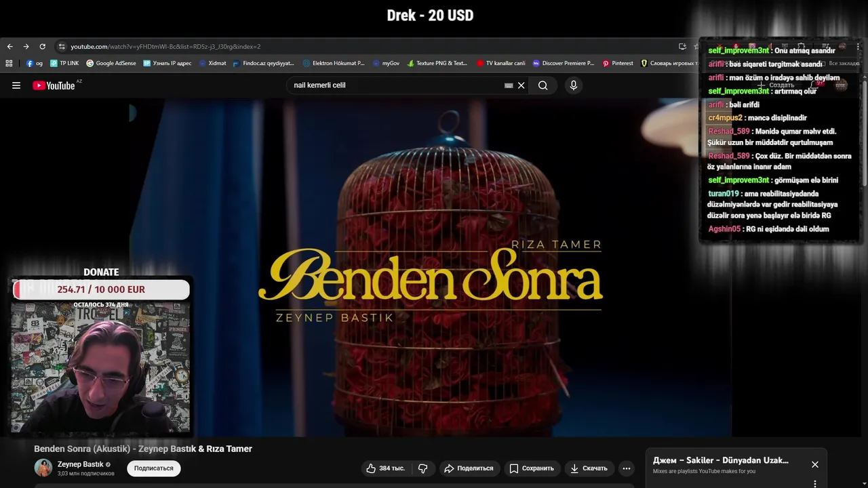Click chat message from turan019
Viewport: 868px width, 488px height.
pyautogui.click(x=773, y=205)
